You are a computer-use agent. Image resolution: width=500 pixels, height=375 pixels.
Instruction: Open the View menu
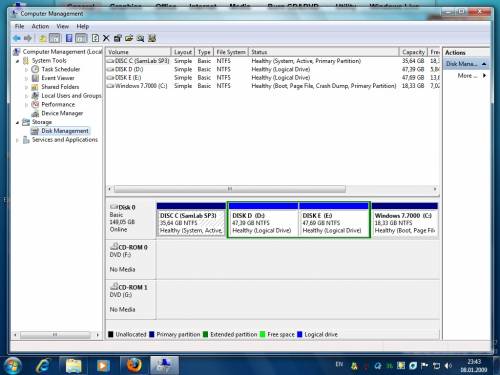click(62, 26)
